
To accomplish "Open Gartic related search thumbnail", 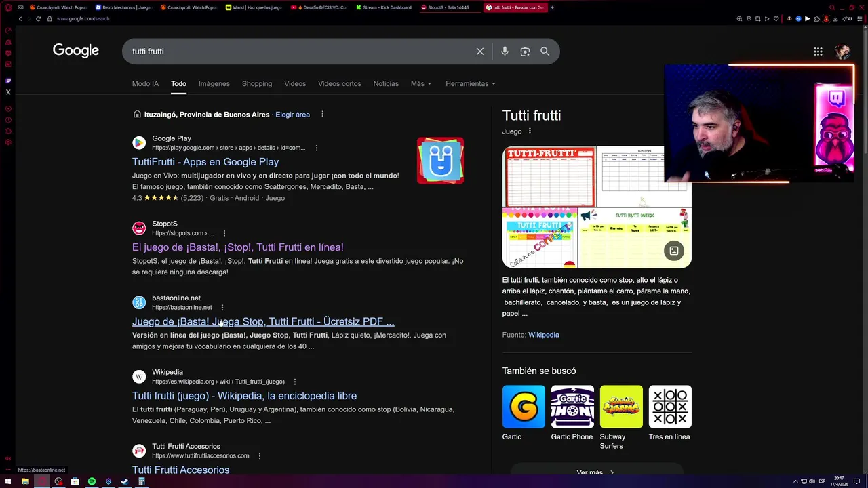I will coord(524,407).
